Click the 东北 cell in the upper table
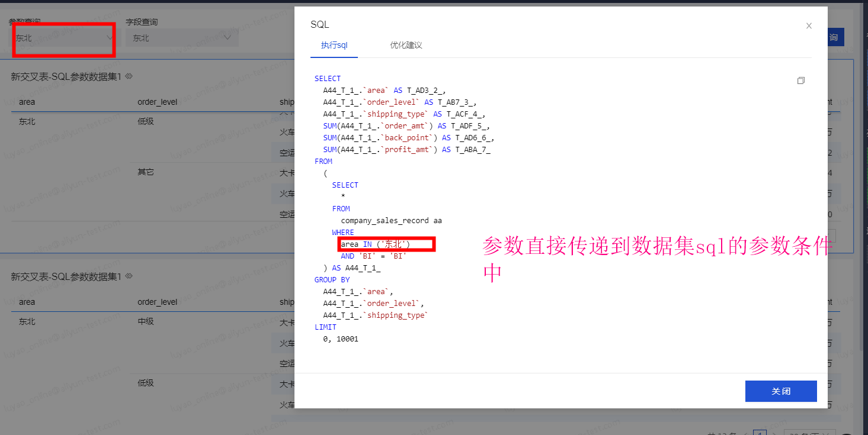868x435 pixels. [27, 122]
